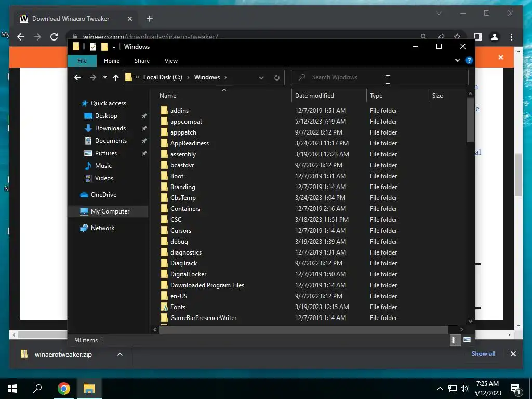
Task: Open the View ribbon tab
Action: tap(171, 61)
